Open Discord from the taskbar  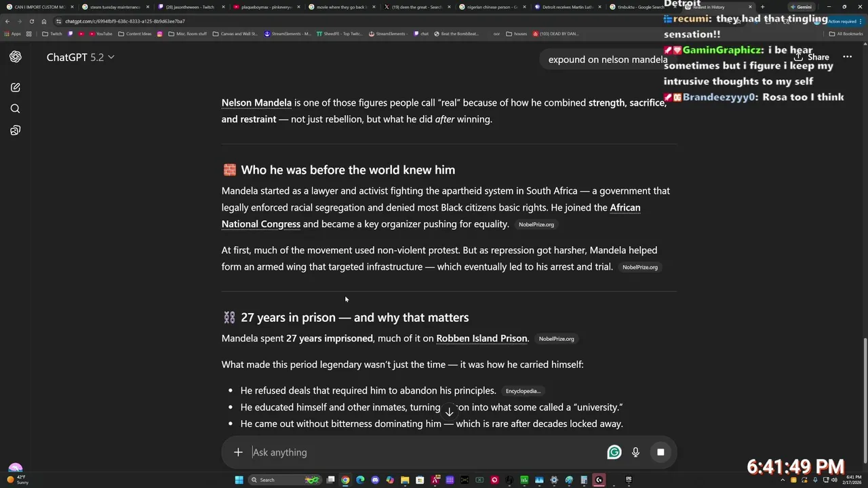(x=375, y=480)
